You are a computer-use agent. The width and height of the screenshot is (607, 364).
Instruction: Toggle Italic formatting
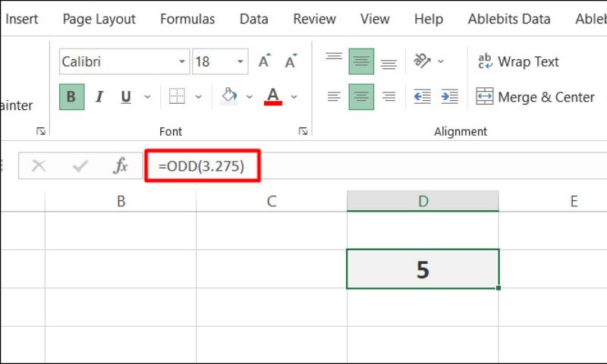pyautogui.click(x=99, y=97)
